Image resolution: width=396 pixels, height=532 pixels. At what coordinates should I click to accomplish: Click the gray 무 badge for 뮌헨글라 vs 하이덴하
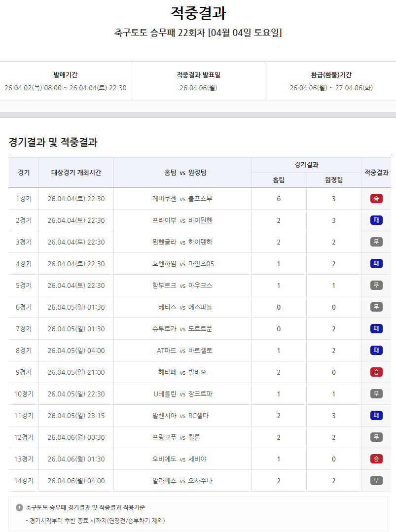(x=376, y=242)
